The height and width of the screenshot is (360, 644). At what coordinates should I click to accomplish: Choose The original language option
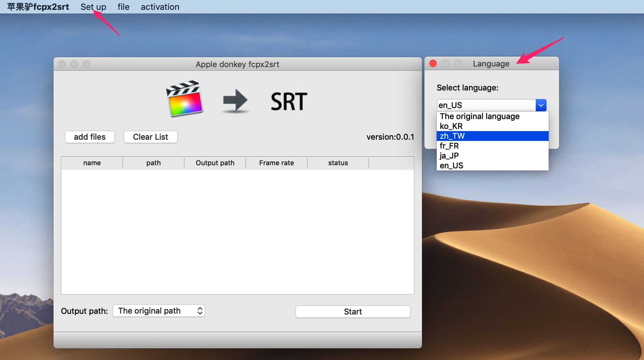pos(492,116)
